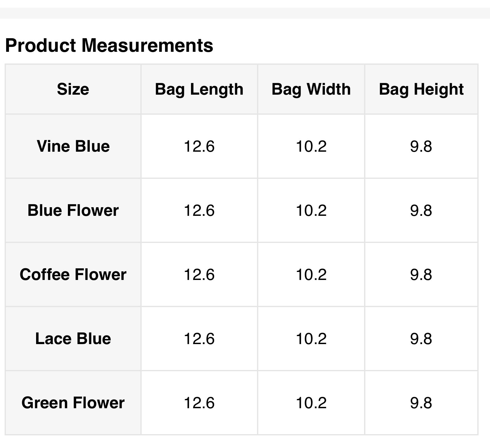Click the Coffee Flower row label
Viewport: 490px width, 448px height.
pyautogui.click(x=73, y=274)
